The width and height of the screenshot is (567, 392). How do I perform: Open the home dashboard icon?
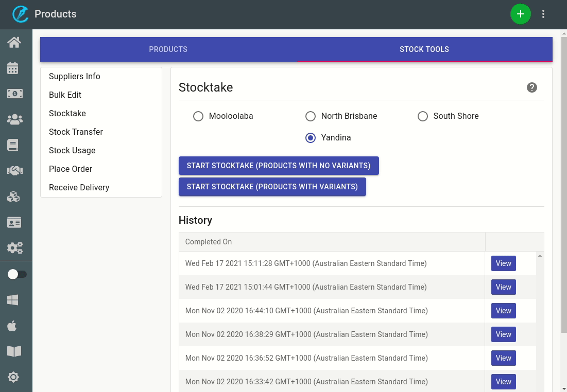coord(14,42)
